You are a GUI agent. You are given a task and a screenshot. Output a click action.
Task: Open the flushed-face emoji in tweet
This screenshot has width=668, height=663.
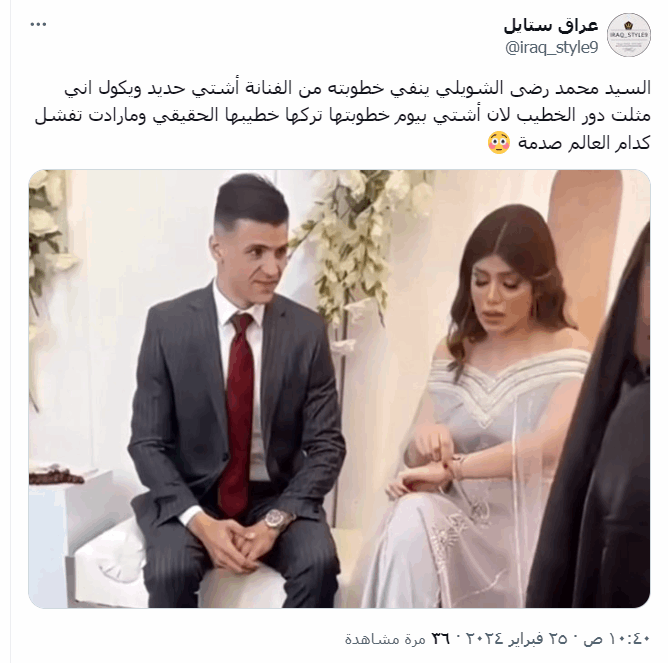[x=499, y=143]
